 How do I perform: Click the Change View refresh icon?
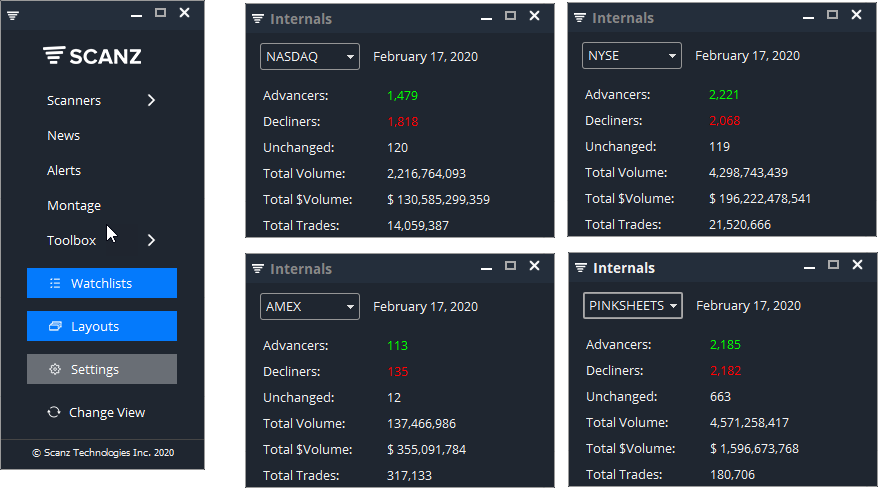[54, 412]
